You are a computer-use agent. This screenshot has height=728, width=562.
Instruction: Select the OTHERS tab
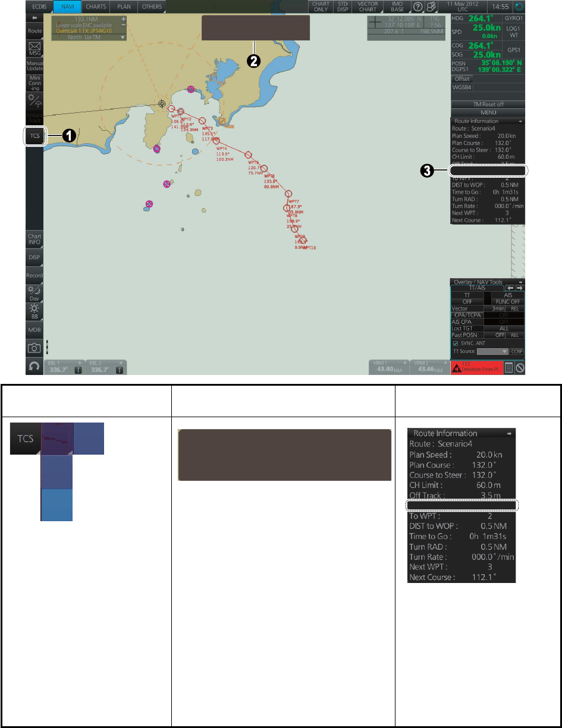[152, 7]
